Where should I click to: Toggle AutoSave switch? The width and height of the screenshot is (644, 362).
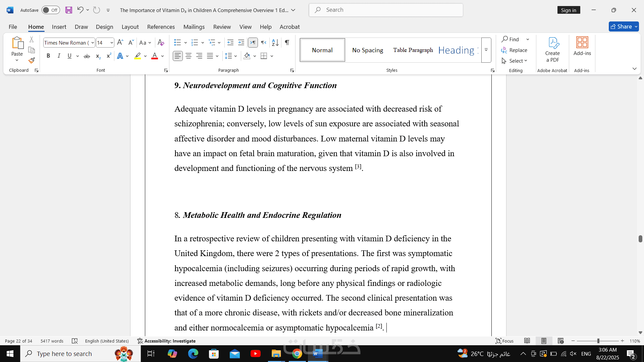pyautogui.click(x=51, y=10)
